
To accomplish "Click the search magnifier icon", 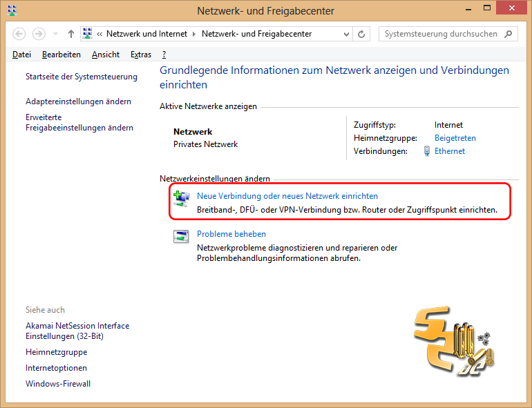I will click(x=509, y=34).
